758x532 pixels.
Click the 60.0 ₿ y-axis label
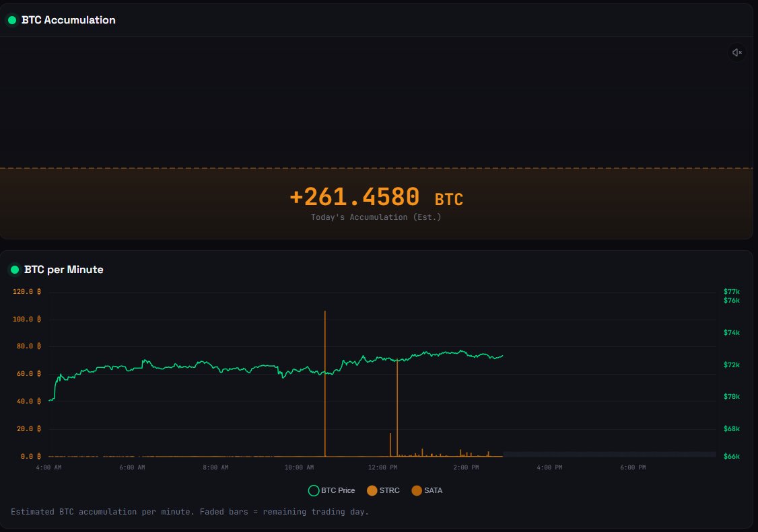tap(28, 374)
